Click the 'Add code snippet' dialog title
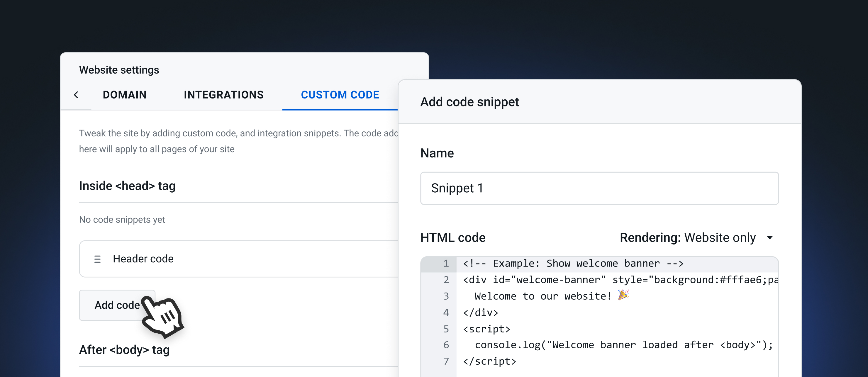Screen dimensions: 868x377 pos(469,102)
